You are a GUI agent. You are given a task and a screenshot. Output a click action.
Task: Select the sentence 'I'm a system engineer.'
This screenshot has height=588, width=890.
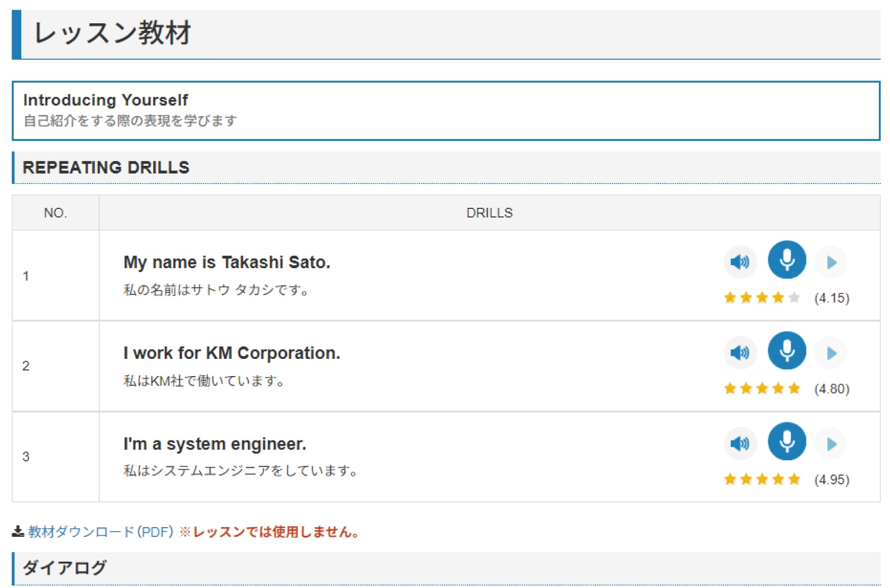(x=215, y=444)
